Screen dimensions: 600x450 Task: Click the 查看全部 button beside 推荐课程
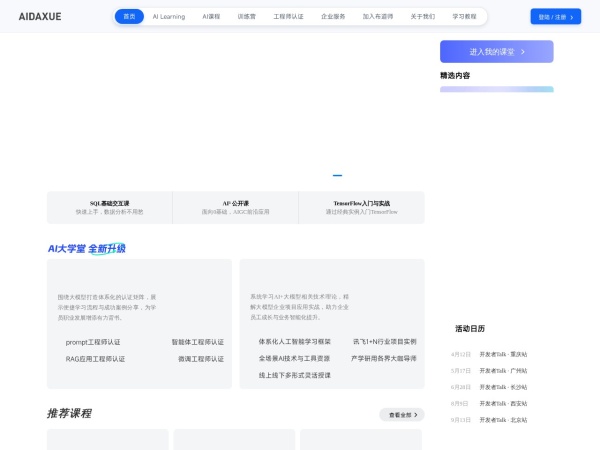402,415
